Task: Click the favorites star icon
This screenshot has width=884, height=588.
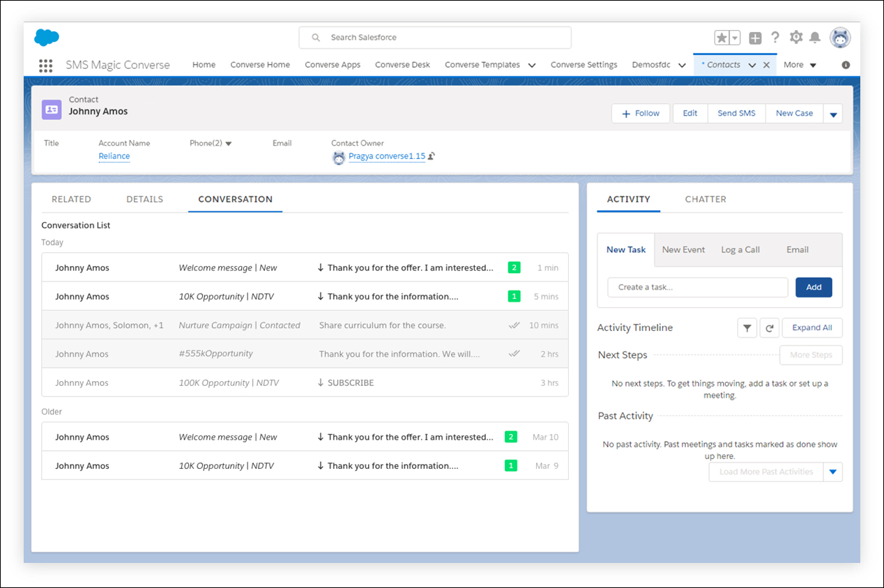Action: [722, 38]
